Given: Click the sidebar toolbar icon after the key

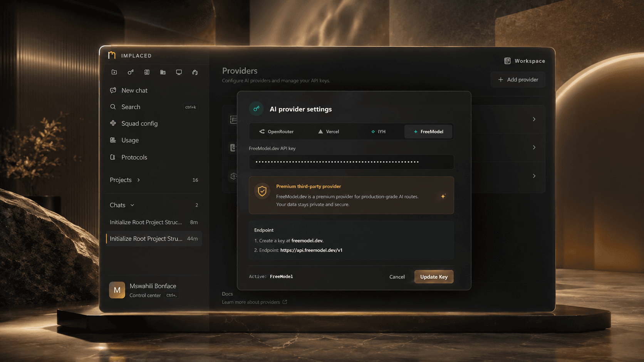Looking at the screenshot, I should [x=147, y=72].
